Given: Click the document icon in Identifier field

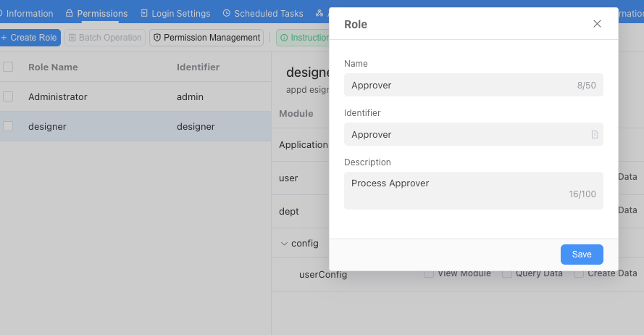Looking at the screenshot, I should point(594,135).
